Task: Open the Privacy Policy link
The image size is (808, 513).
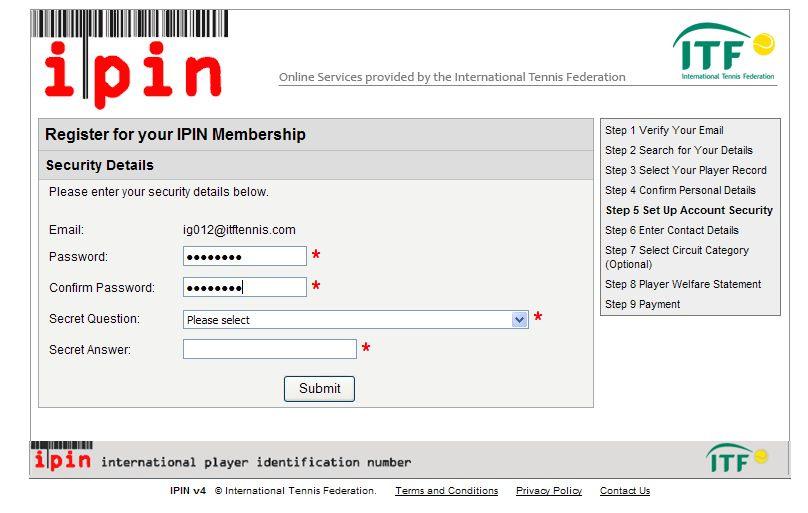Action: tap(549, 490)
